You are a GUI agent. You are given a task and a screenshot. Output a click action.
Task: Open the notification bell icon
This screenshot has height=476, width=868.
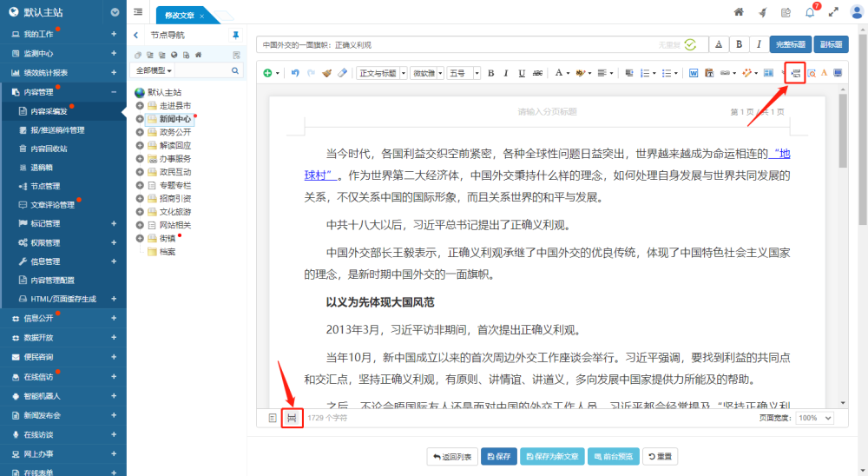click(810, 12)
